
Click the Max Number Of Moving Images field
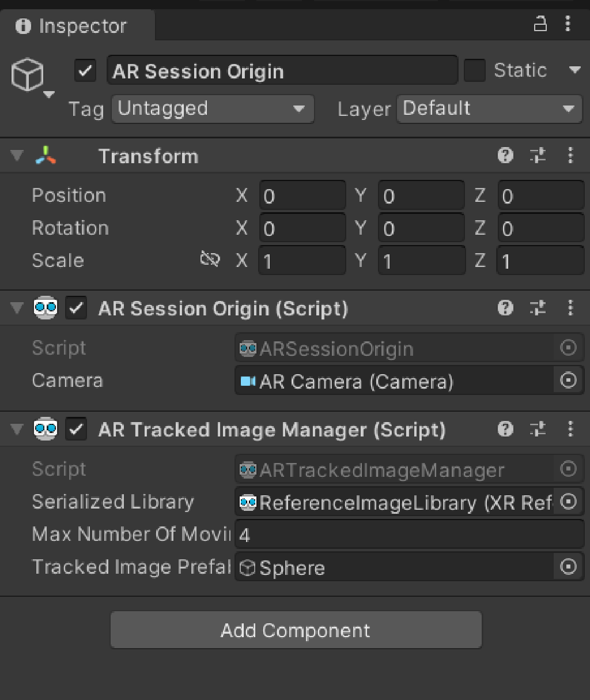(403, 535)
